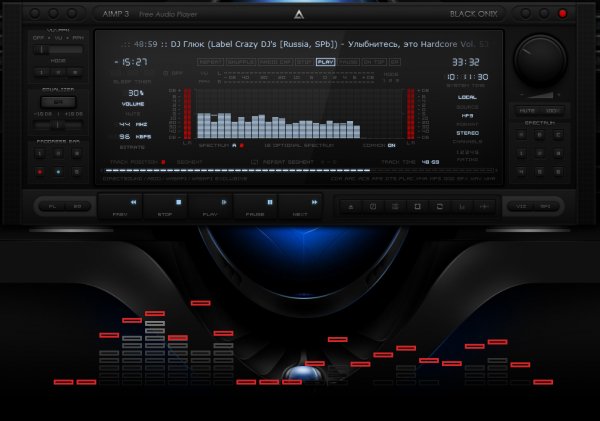This screenshot has width=600, height=421.
Task: Click the repeat loop icon in bottom toolbar
Action: click(440, 207)
